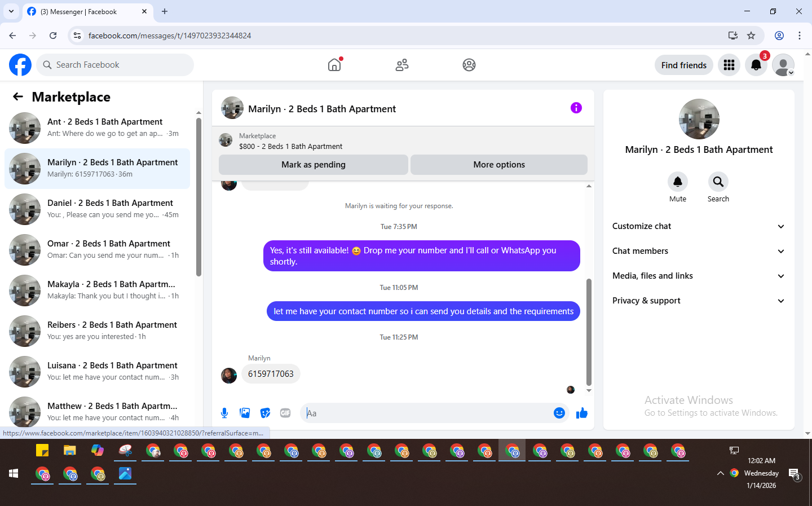This screenshot has height=506, width=812.
Task: Open the Chrome tab search dropdown
Action: tap(11, 11)
